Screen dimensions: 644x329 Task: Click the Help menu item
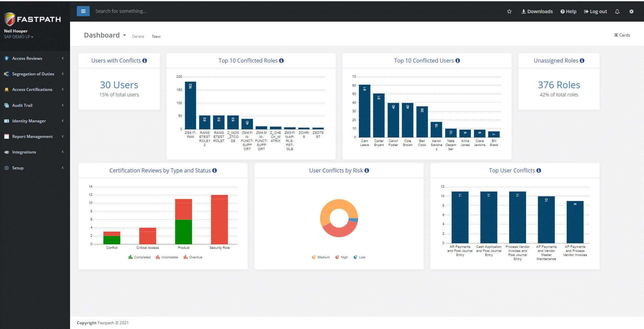tap(568, 11)
